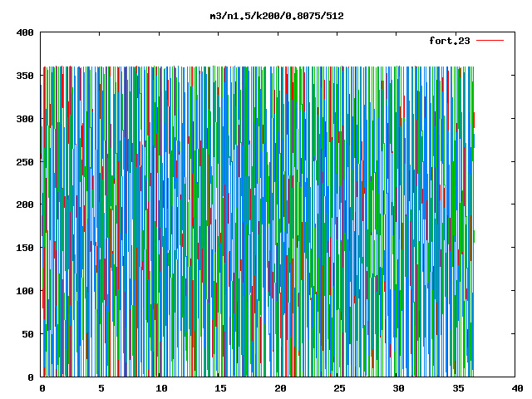Click y-axis label 100
The width and height of the screenshot is (532, 399).
25,291
